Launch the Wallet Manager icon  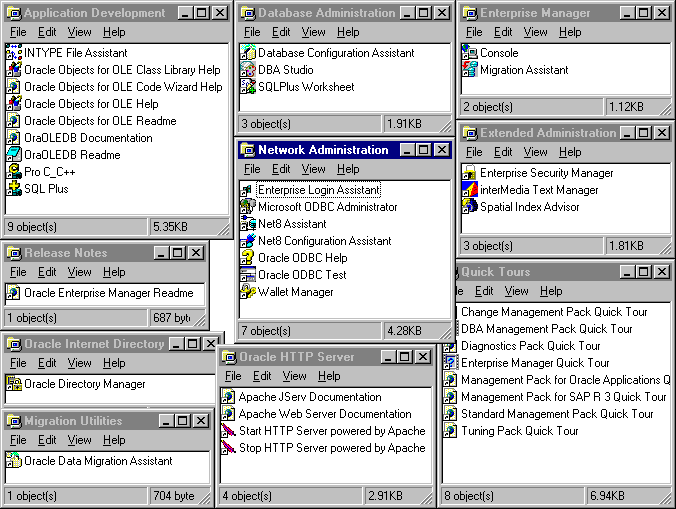[248, 292]
